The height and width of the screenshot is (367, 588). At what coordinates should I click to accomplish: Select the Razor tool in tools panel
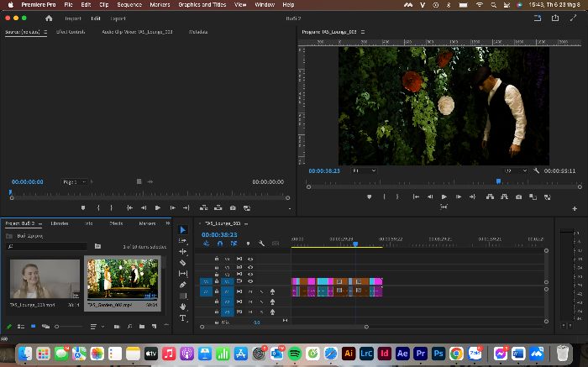182,263
